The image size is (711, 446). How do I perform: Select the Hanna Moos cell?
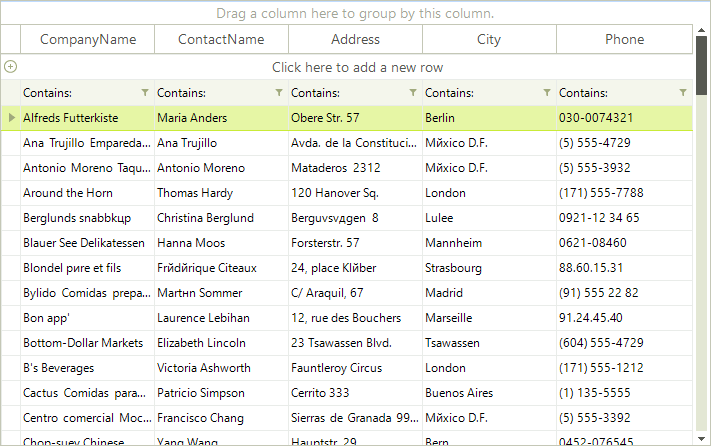pyautogui.click(x=221, y=243)
